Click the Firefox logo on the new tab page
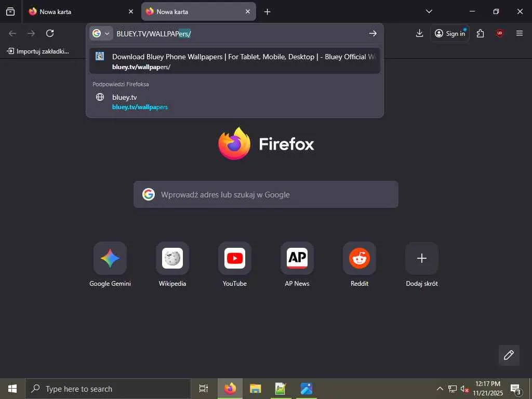 click(266, 143)
